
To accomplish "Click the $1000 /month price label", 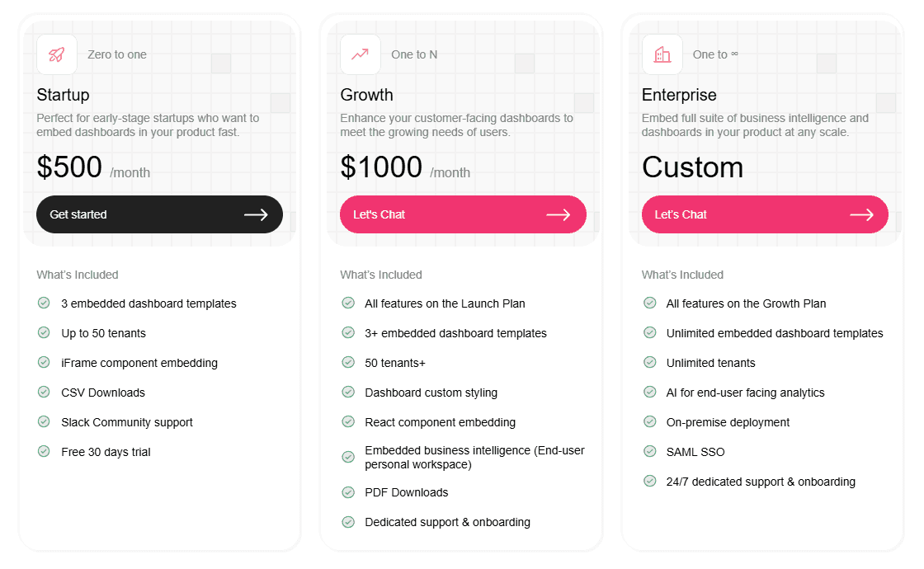I will pyautogui.click(x=394, y=167).
